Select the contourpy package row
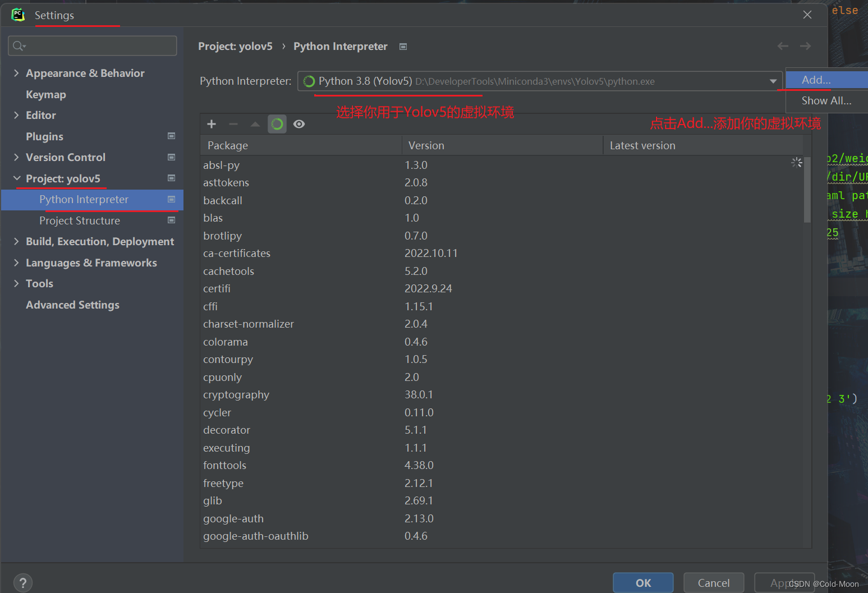The height and width of the screenshot is (593, 868). pos(502,359)
